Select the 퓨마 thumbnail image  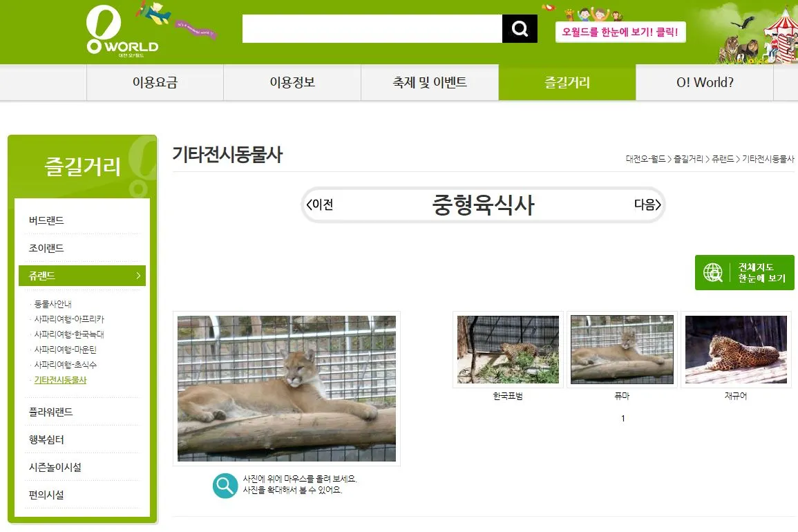click(x=622, y=349)
